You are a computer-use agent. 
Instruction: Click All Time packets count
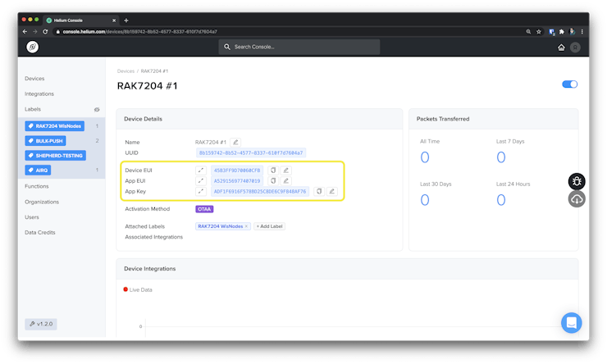coord(425,157)
